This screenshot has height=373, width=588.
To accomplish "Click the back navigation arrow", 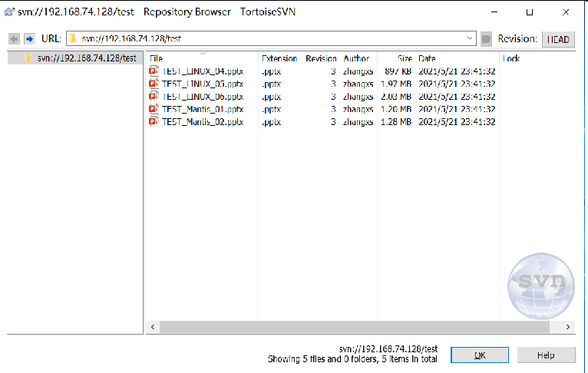I will click(14, 38).
